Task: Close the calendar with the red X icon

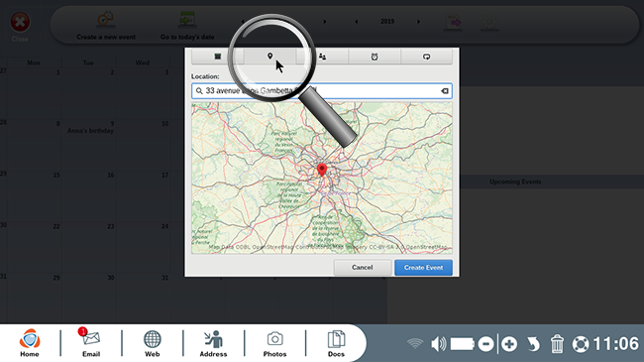Action: click(20, 22)
